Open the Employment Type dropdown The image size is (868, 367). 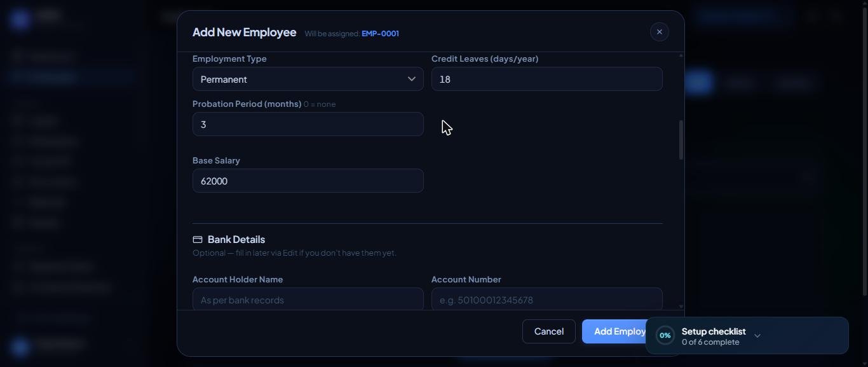pyautogui.click(x=308, y=80)
